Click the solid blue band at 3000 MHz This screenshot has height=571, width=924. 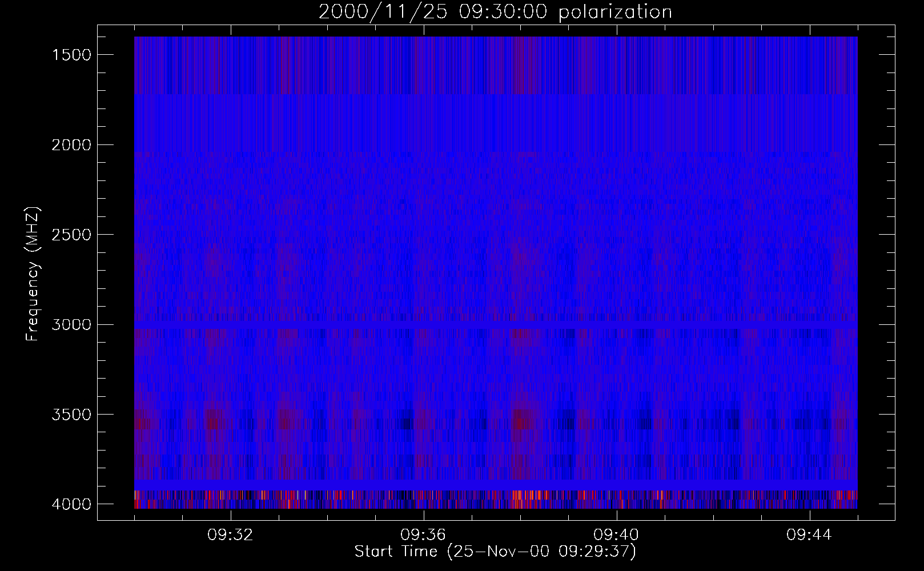point(496,324)
